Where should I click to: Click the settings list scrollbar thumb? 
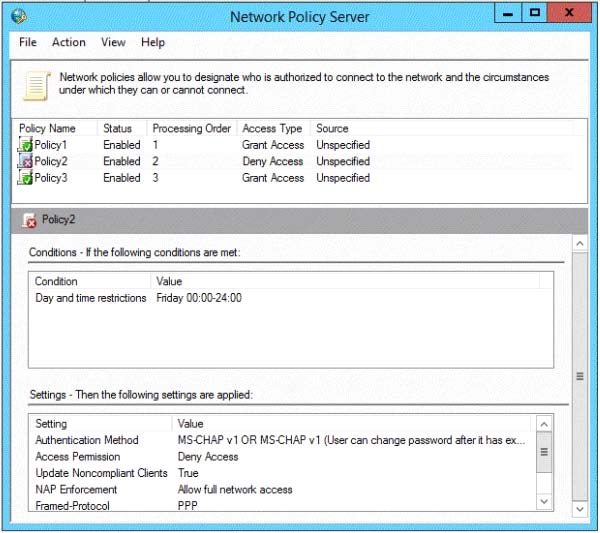coord(544,452)
